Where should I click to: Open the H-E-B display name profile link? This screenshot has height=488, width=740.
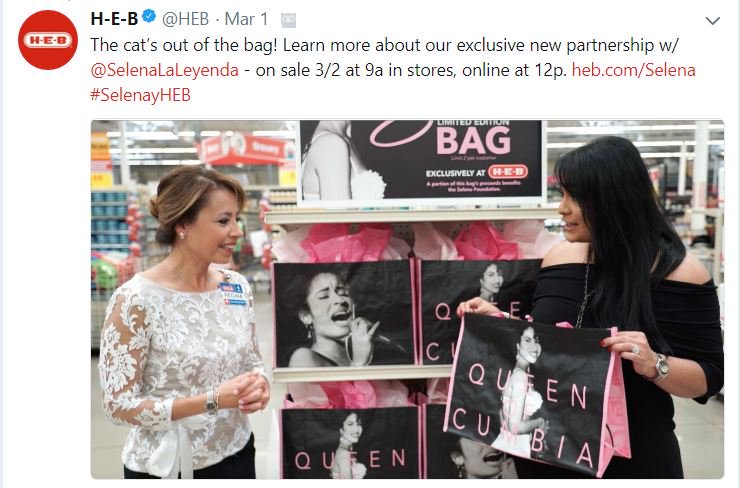114,19
